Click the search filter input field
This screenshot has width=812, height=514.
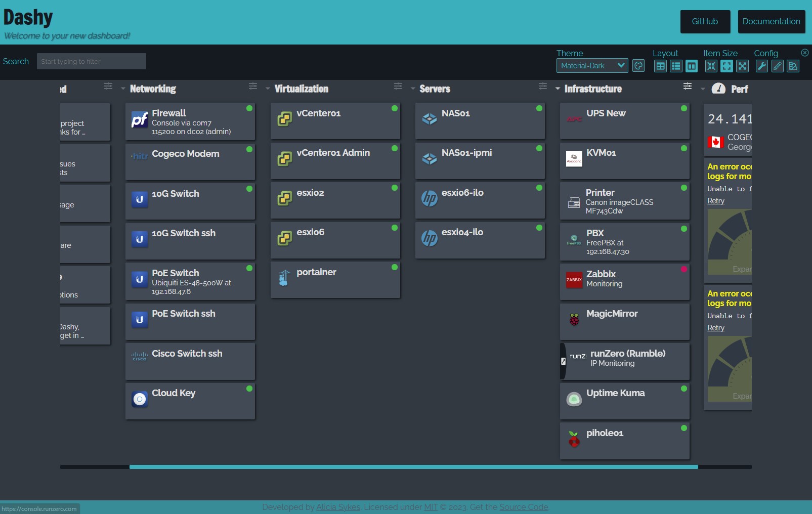pos(91,61)
